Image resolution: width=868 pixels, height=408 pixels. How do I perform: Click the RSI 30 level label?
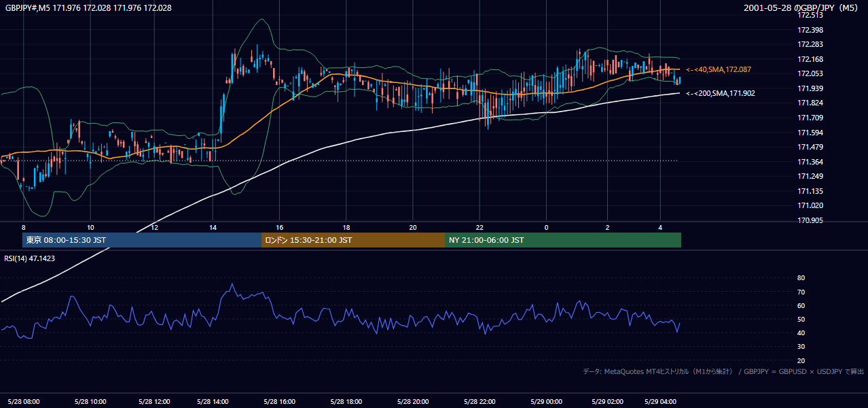click(801, 347)
